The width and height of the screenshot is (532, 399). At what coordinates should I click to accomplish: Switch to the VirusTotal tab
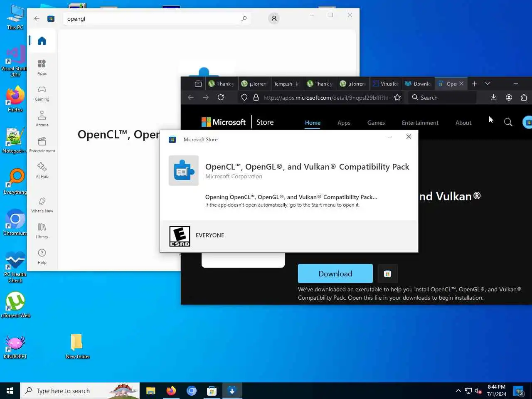pos(386,84)
